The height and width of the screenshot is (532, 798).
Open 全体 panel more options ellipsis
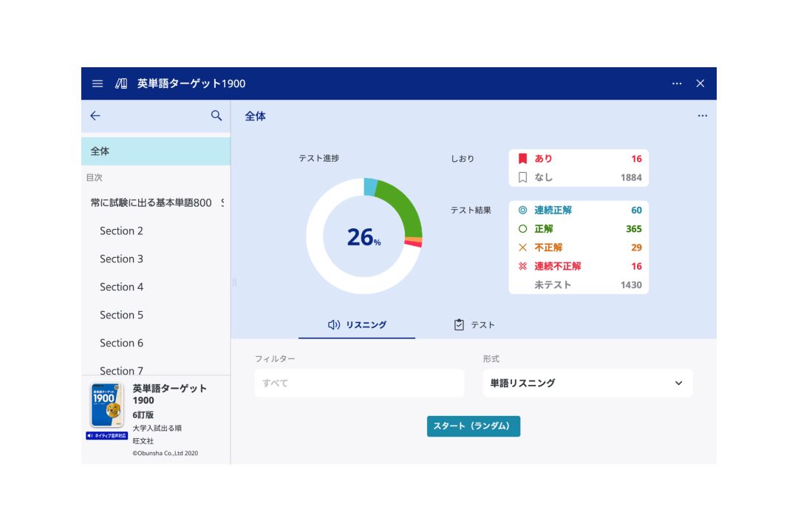(703, 115)
